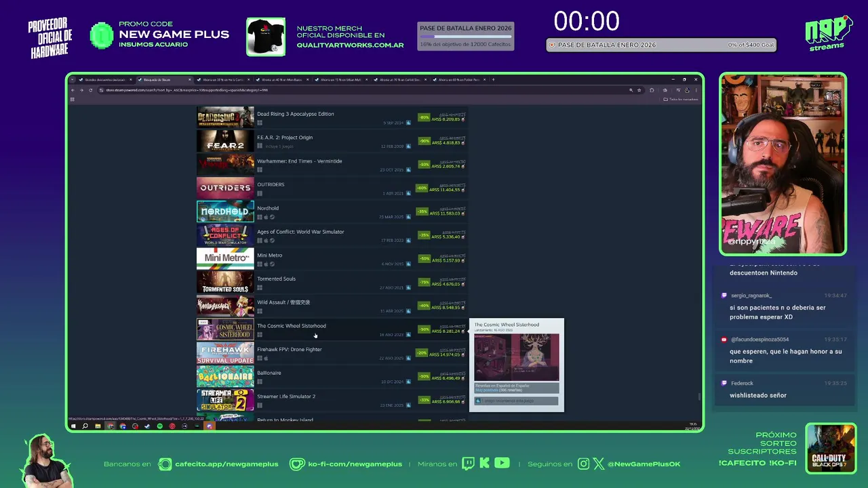Click the F.E.A.R. 2 cover thumbnail
The image size is (868, 488).
point(225,141)
